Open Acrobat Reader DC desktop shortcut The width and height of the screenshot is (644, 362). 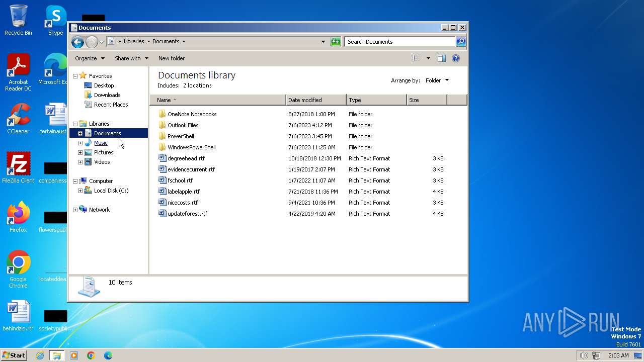(x=18, y=72)
